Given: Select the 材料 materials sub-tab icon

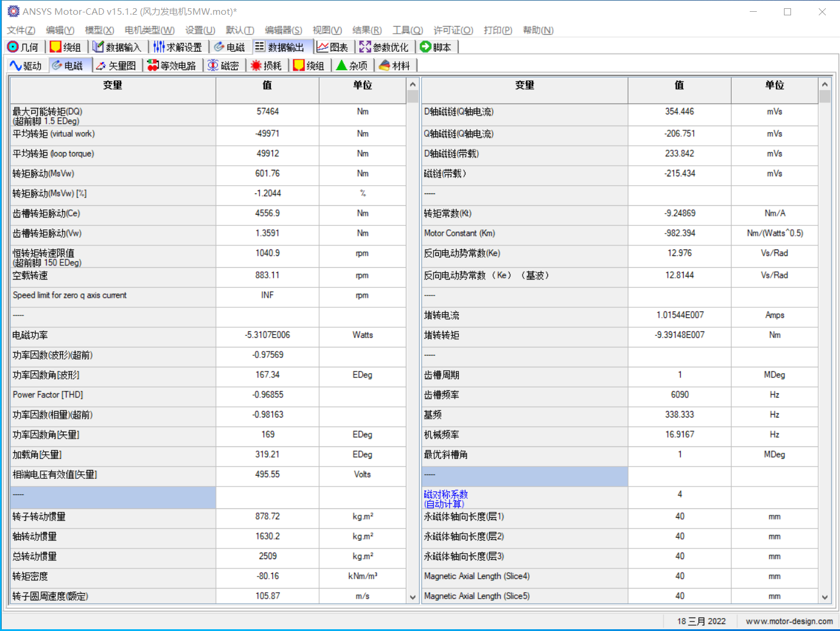Looking at the screenshot, I should click(385, 65).
